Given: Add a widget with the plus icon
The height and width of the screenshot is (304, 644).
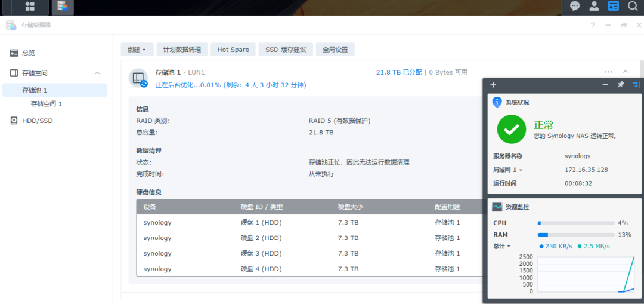Looking at the screenshot, I should [x=493, y=85].
